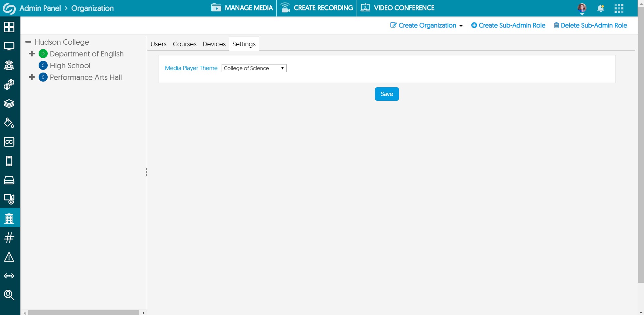Open the dashboard grid icon in sidebar
The width and height of the screenshot is (644, 315).
tap(9, 27)
